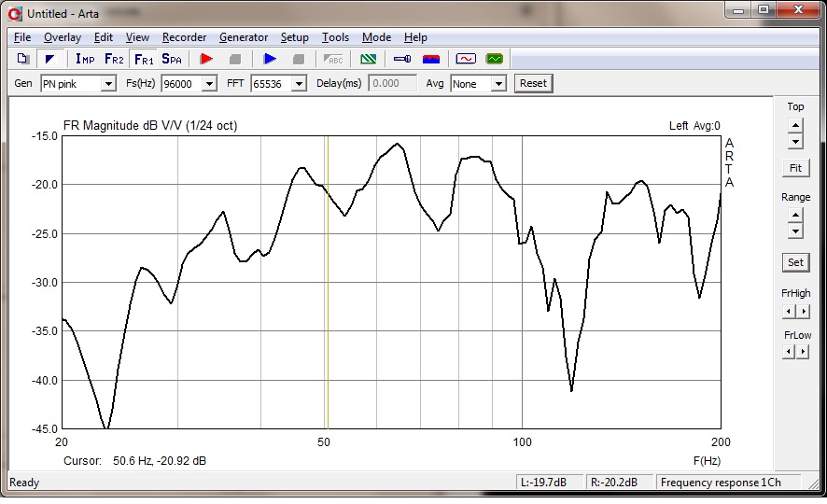Open the red waveform signal icon
Viewport: 827px width, 504px height.
[466, 59]
